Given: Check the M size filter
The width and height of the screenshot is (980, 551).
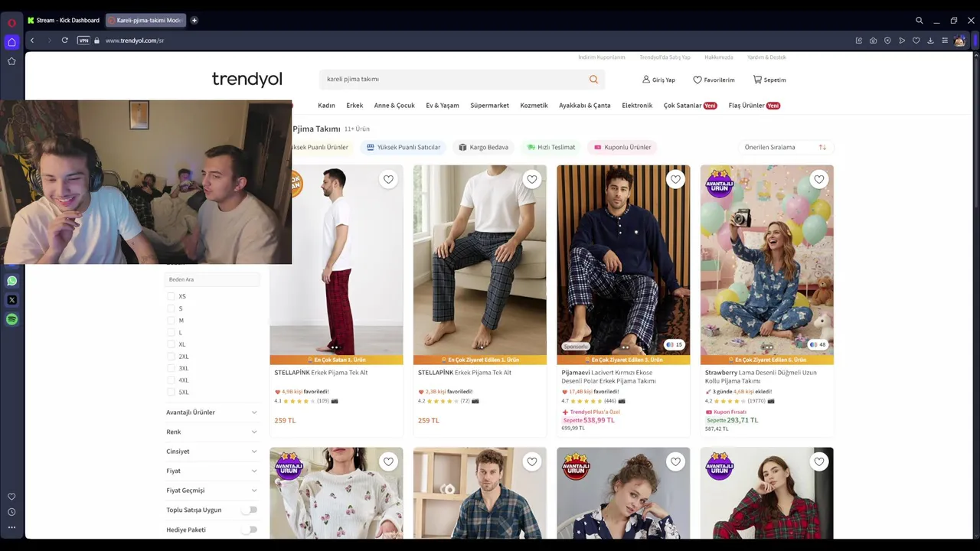Looking at the screenshot, I should coord(171,321).
